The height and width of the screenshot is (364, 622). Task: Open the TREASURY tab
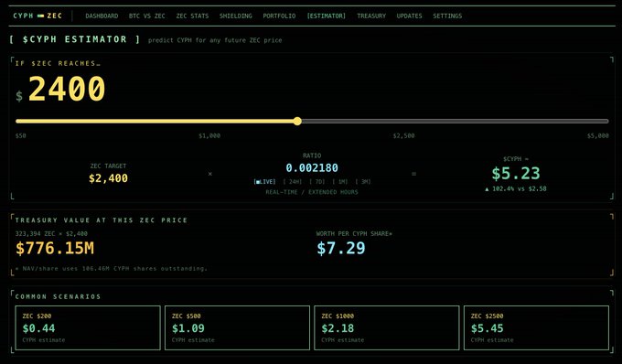[x=371, y=16]
